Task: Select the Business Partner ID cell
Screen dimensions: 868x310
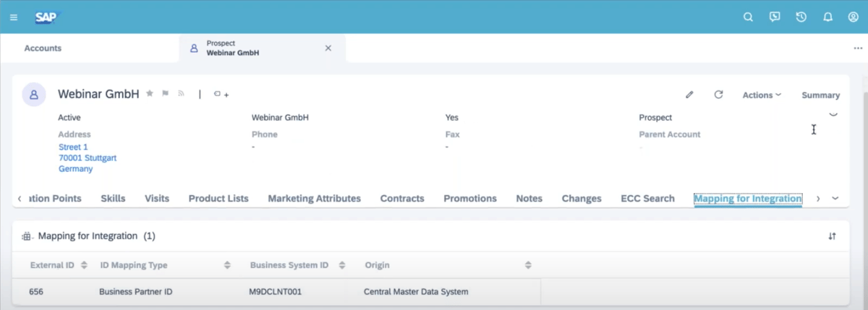Action: (135, 292)
